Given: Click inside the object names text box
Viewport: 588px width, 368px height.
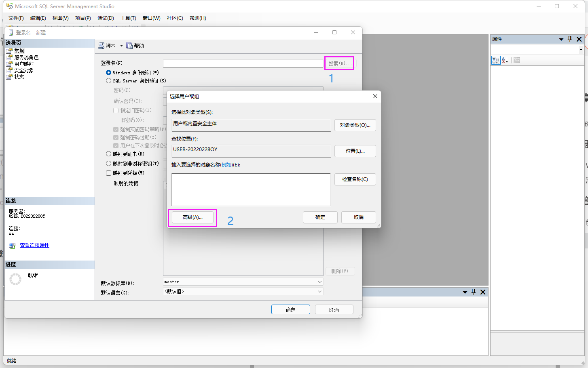Looking at the screenshot, I should click(251, 189).
